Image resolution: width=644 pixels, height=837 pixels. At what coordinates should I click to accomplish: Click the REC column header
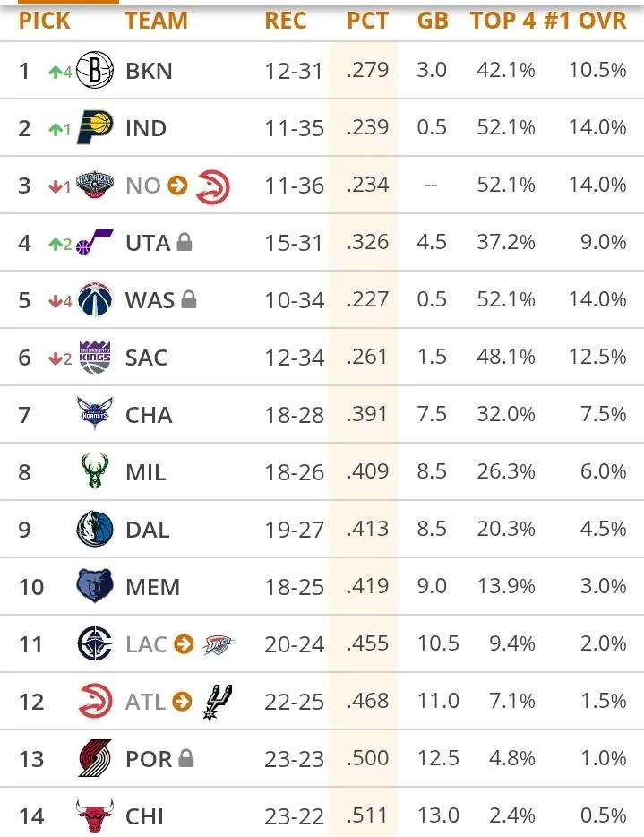tap(286, 21)
